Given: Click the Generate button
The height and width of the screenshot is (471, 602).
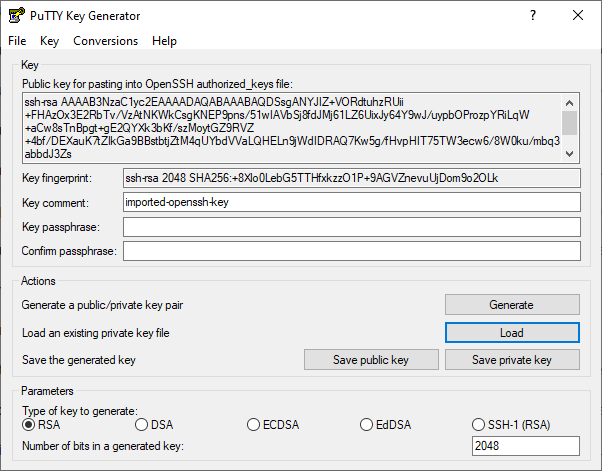Looking at the screenshot, I should [512, 305].
